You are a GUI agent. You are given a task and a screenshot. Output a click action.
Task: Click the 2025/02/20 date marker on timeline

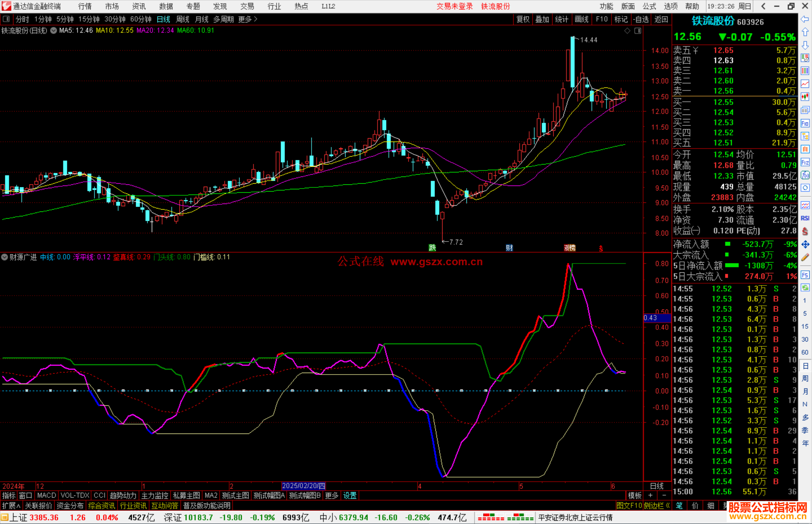[x=303, y=486]
